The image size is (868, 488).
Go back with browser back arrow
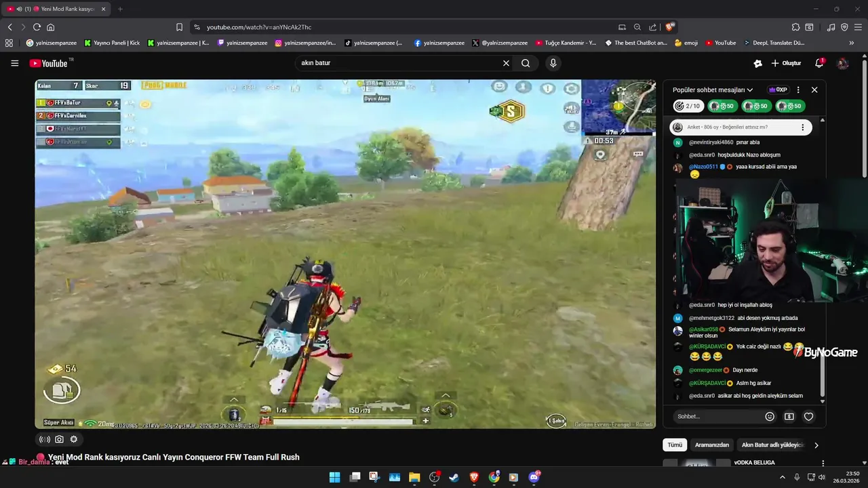pyautogui.click(x=9, y=27)
